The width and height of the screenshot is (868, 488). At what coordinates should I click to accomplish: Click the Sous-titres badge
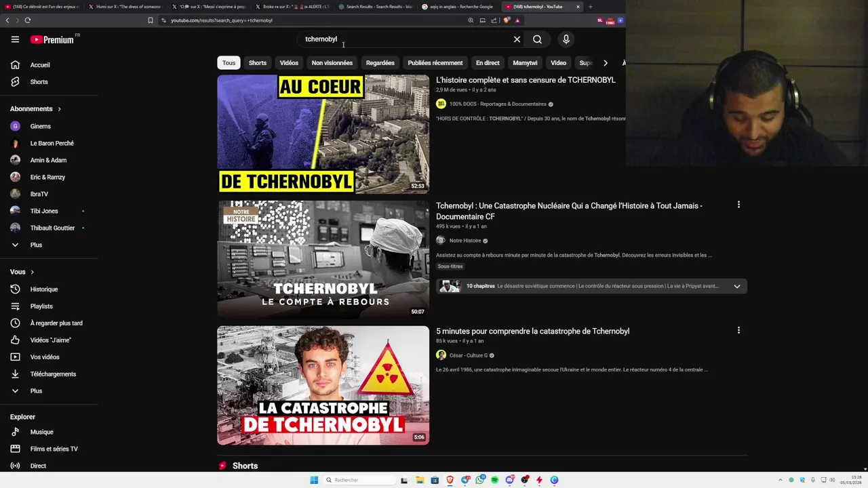[x=450, y=266]
